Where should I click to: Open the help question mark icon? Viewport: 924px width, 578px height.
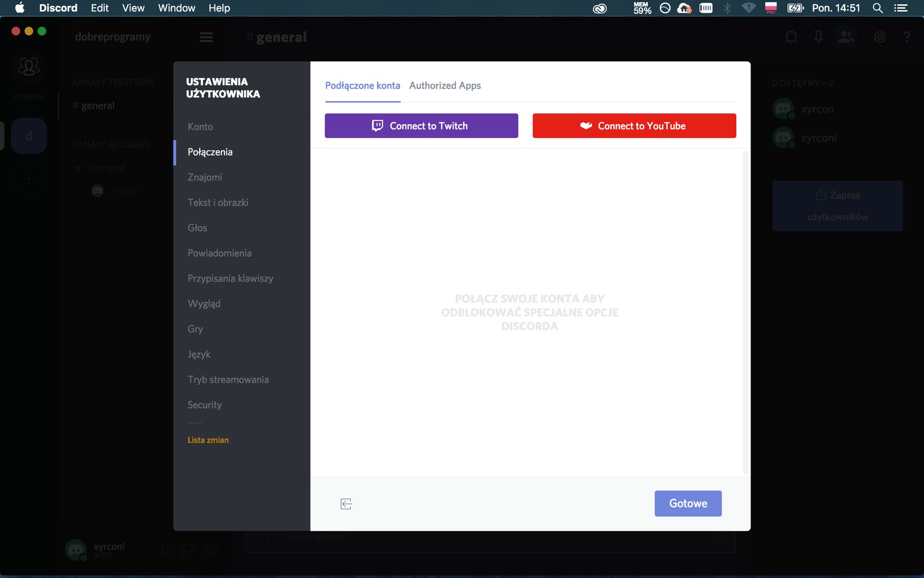click(907, 37)
